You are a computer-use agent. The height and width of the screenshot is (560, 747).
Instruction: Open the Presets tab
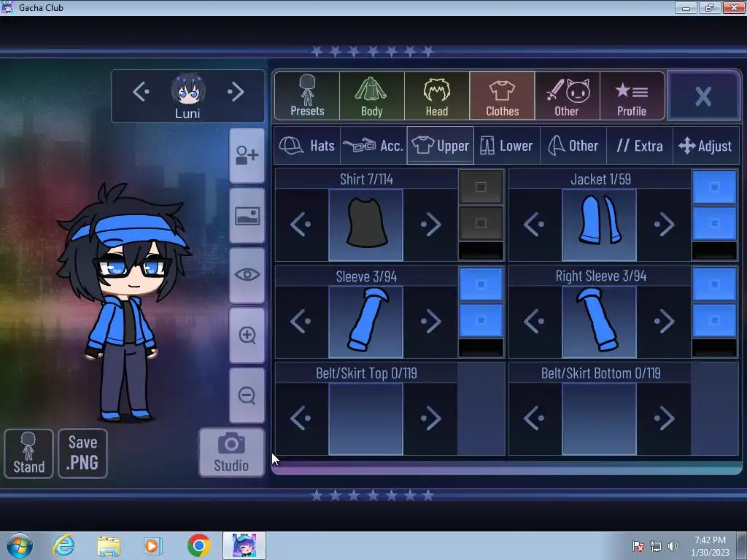307,96
